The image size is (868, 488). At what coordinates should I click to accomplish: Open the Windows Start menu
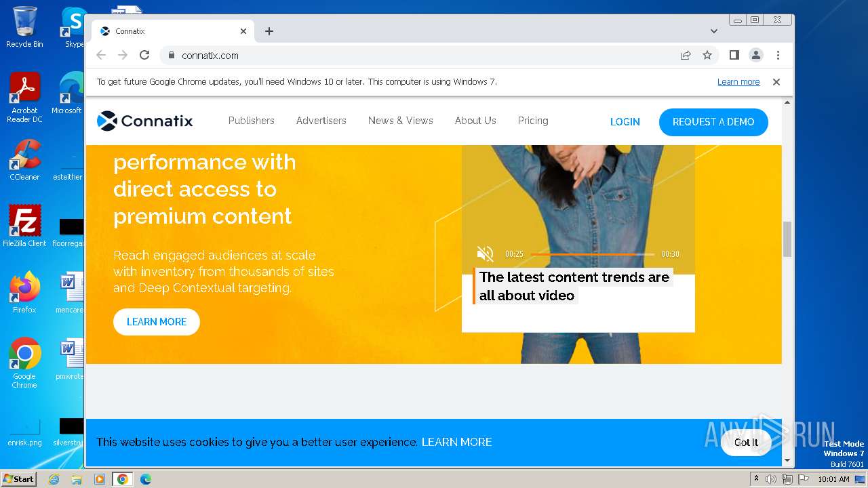click(x=19, y=479)
